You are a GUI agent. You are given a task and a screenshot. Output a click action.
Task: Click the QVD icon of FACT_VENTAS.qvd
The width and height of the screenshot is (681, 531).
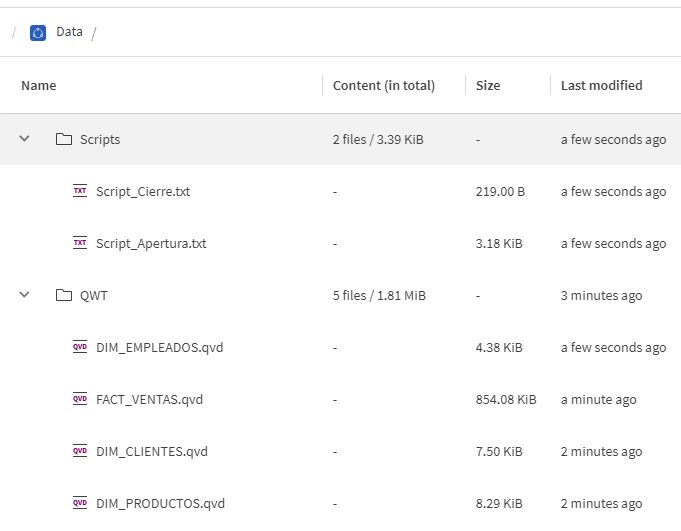[80, 399]
